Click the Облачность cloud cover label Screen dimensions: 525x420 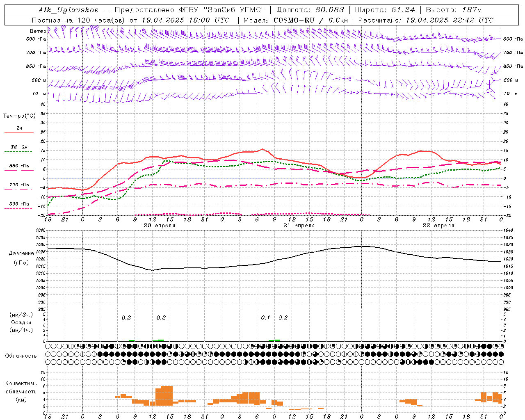21,356
